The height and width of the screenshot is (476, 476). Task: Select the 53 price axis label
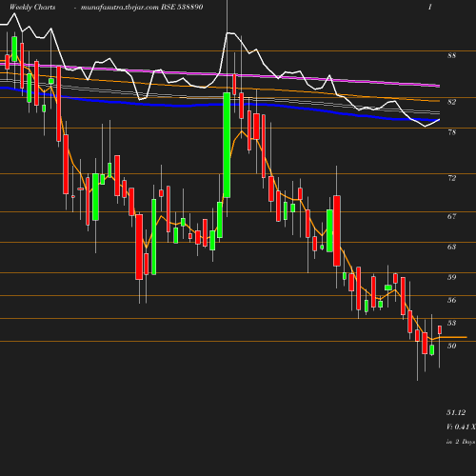pyautogui.click(x=451, y=323)
